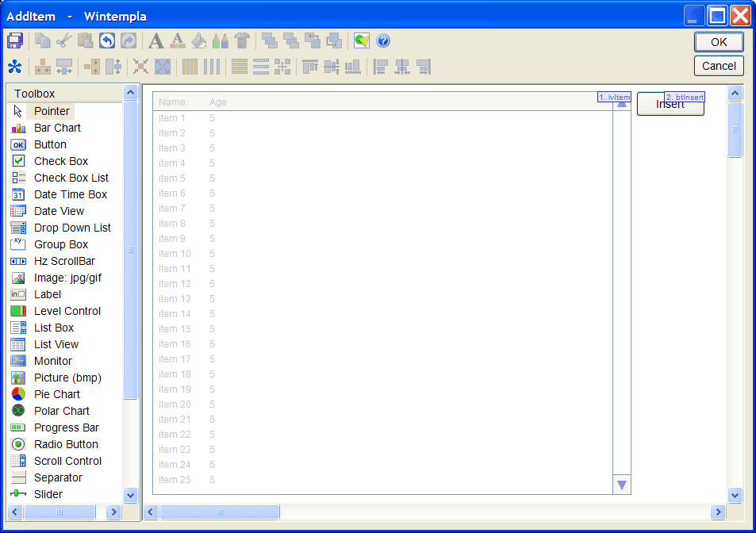Click the align left edges icon

point(381,67)
